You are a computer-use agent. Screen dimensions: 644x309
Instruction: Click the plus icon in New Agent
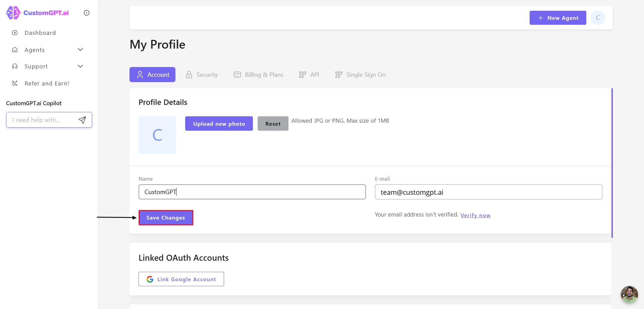[541, 18]
